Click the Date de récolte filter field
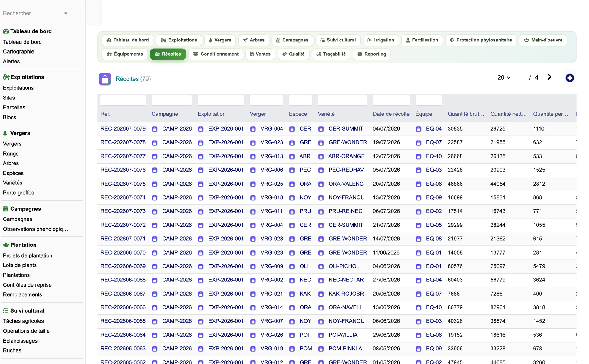This screenshot has width=589, height=364. tap(391, 100)
